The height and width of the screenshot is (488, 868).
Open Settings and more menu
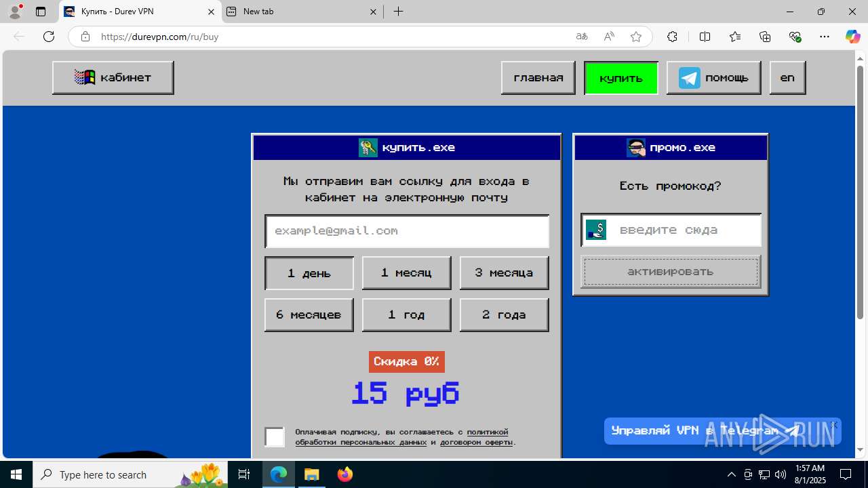pyautogui.click(x=825, y=37)
